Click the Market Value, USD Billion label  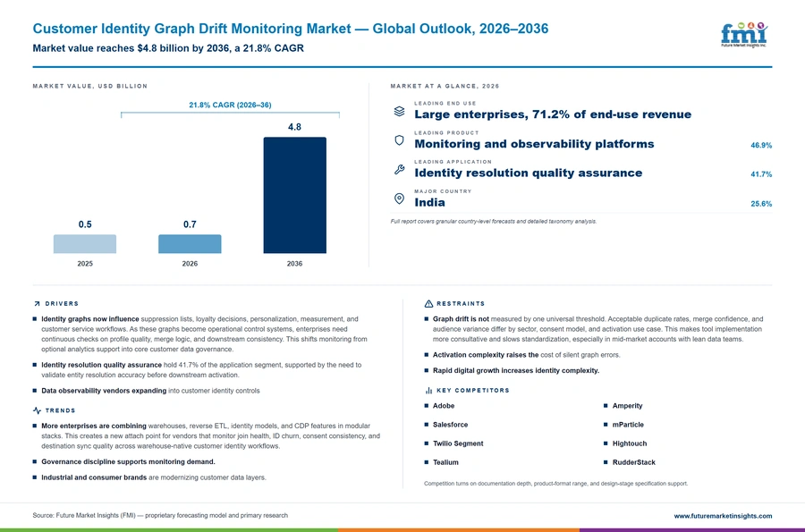click(x=89, y=86)
